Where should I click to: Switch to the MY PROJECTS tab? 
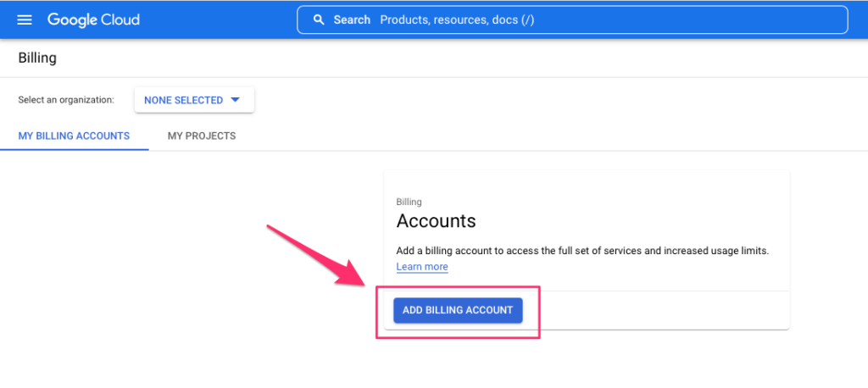(202, 136)
